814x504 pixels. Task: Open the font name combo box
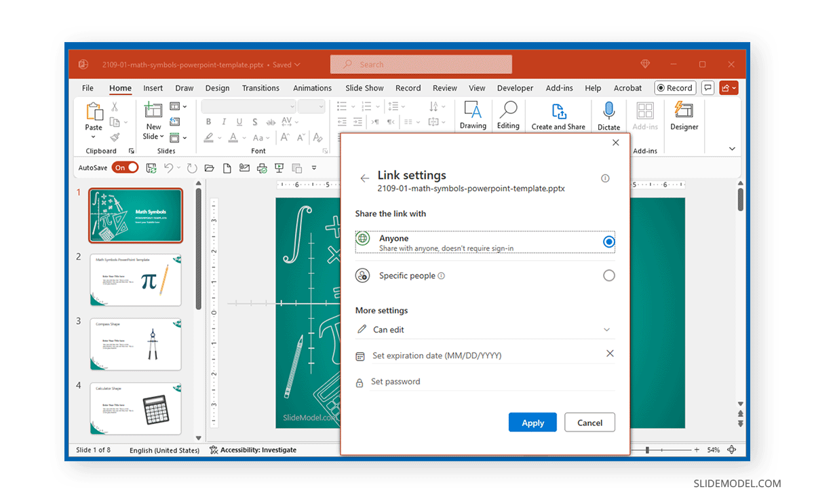click(x=249, y=106)
